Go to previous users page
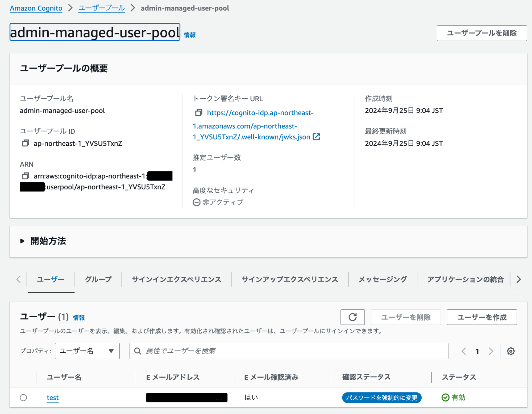 tap(464, 351)
